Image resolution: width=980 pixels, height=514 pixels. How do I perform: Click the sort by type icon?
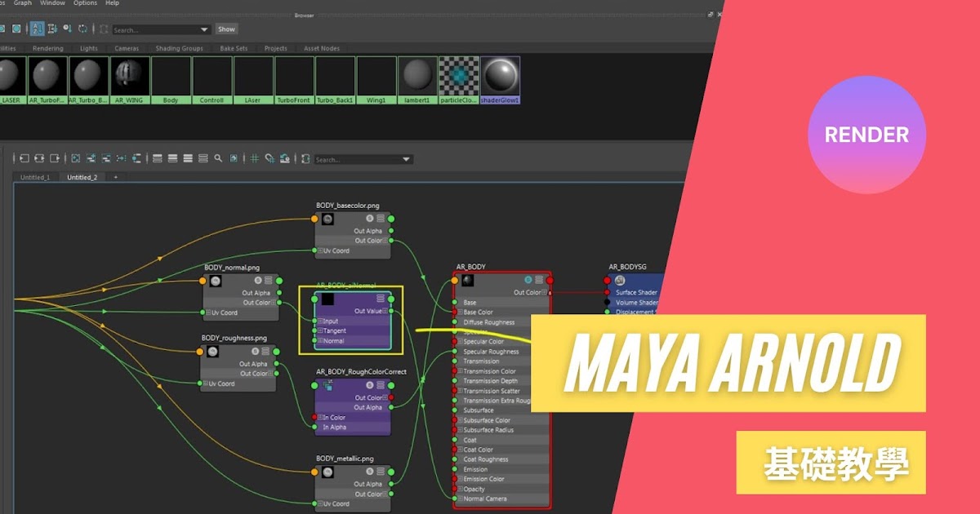click(x=52, y=29)
